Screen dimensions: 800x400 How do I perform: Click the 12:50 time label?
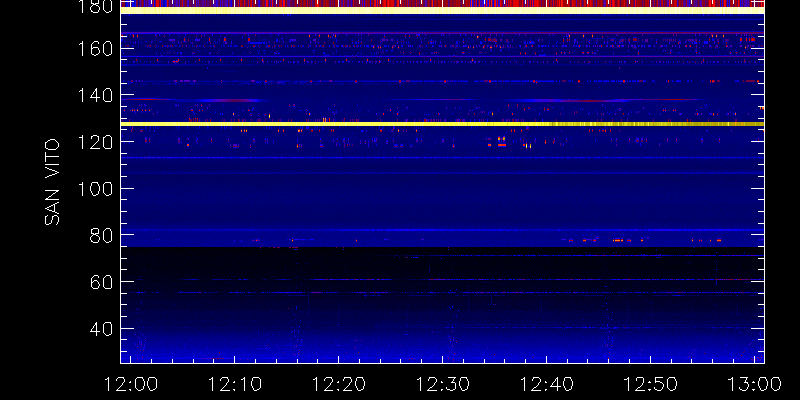[651, 384]
